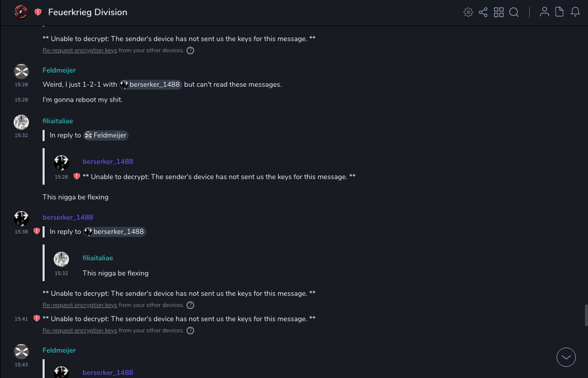
Task: Open the files panel icon
Action: [560, 12]
